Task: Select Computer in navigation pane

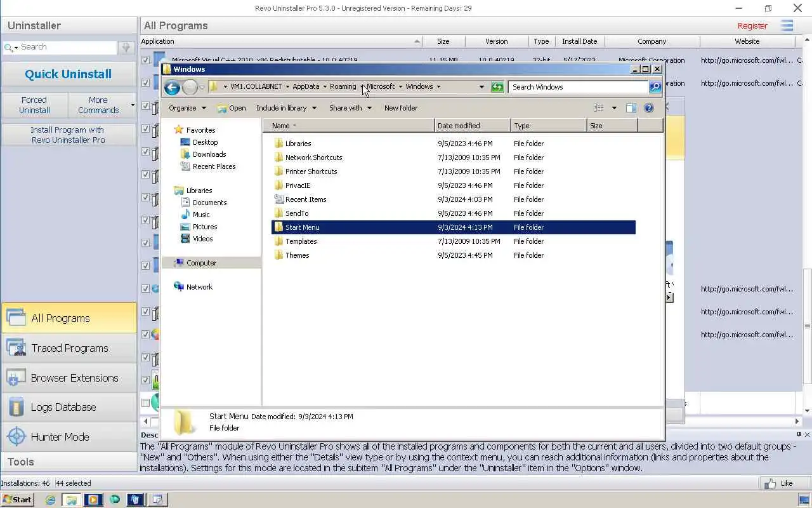Action: (201, 263)
